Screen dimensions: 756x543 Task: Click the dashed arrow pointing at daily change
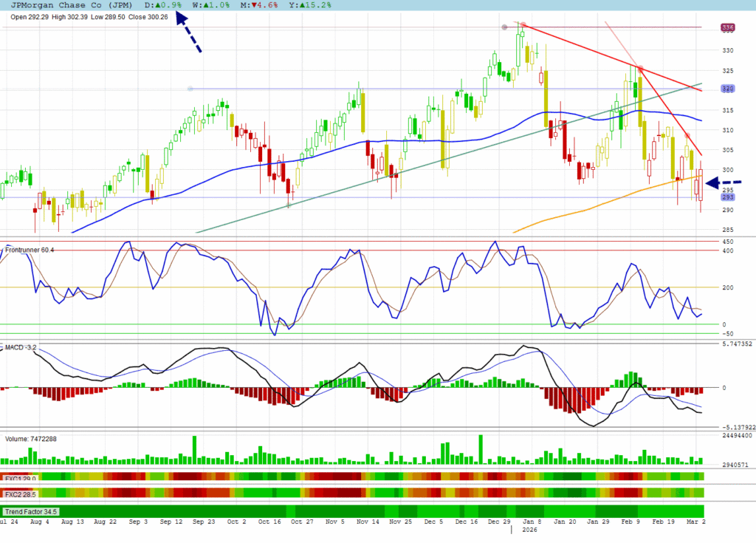[188, 34]
